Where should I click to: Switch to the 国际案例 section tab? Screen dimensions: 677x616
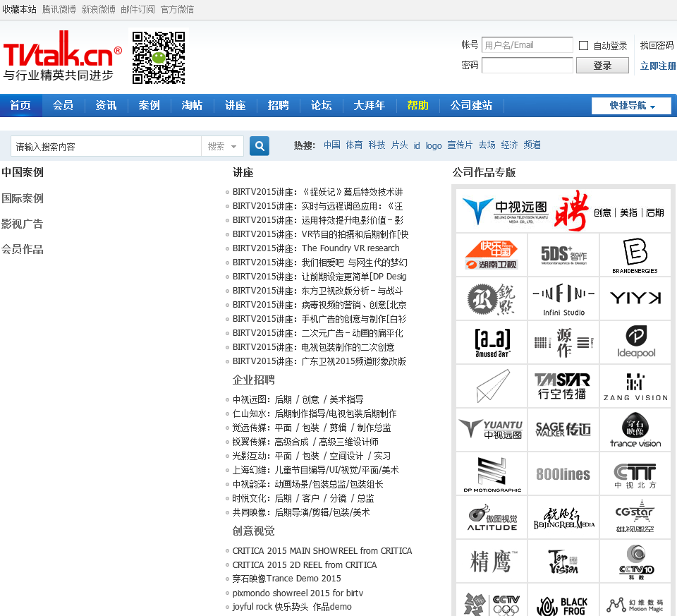(22, 198)
